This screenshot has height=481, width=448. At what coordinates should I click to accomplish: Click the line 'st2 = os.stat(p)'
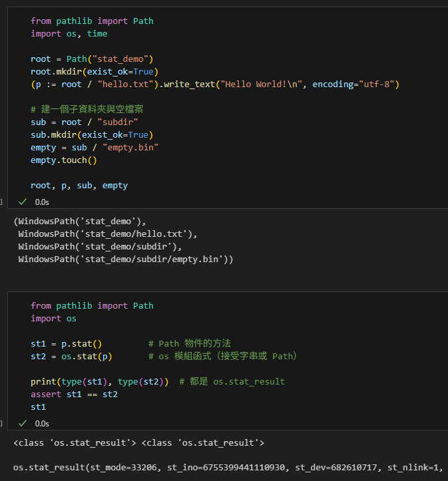coord(71,357)
